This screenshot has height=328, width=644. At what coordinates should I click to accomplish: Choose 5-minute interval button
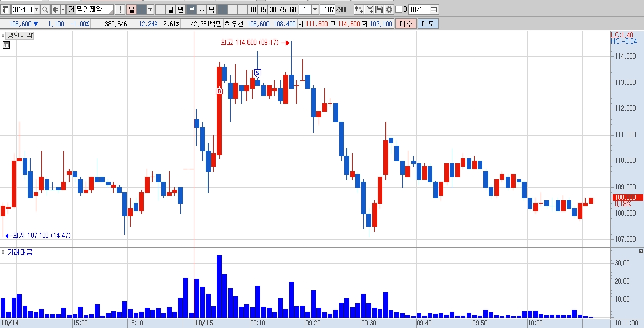coord(242,9)
